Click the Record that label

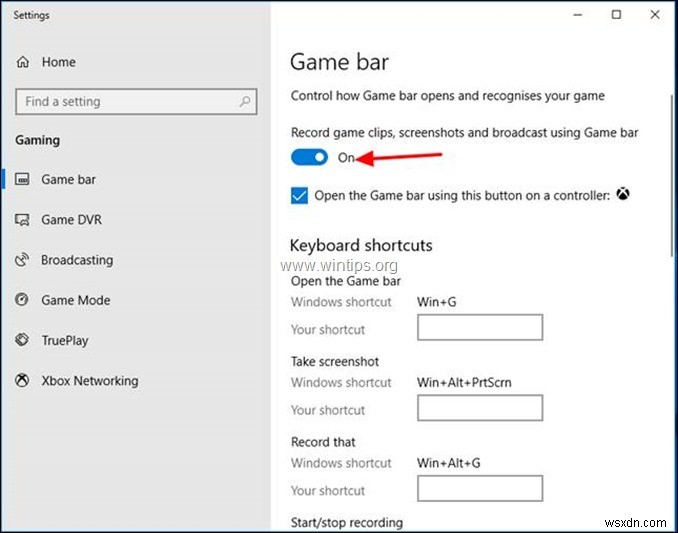[323, 442]
